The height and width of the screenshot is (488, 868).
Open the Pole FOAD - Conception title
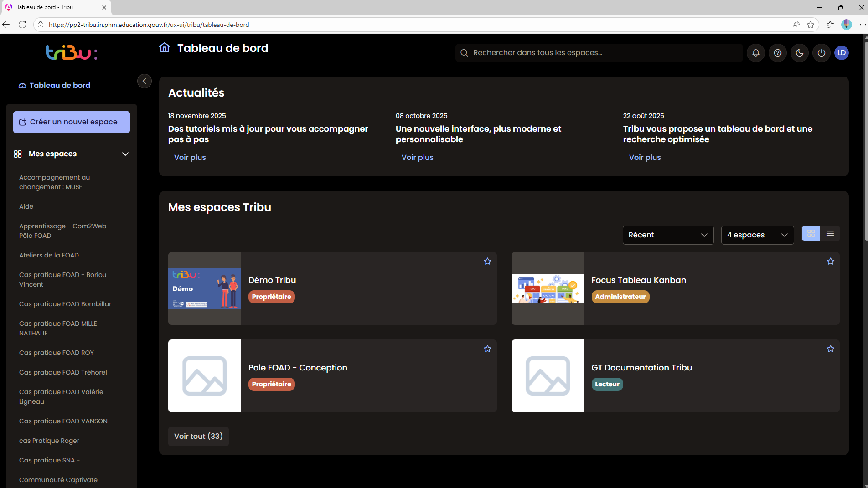tap(298, 368)
